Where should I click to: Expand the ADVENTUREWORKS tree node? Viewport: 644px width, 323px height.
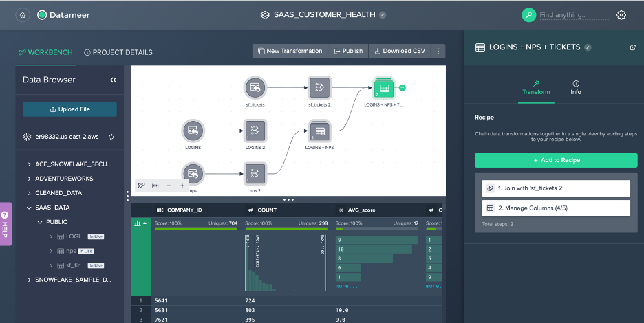(x=29, y=179)
